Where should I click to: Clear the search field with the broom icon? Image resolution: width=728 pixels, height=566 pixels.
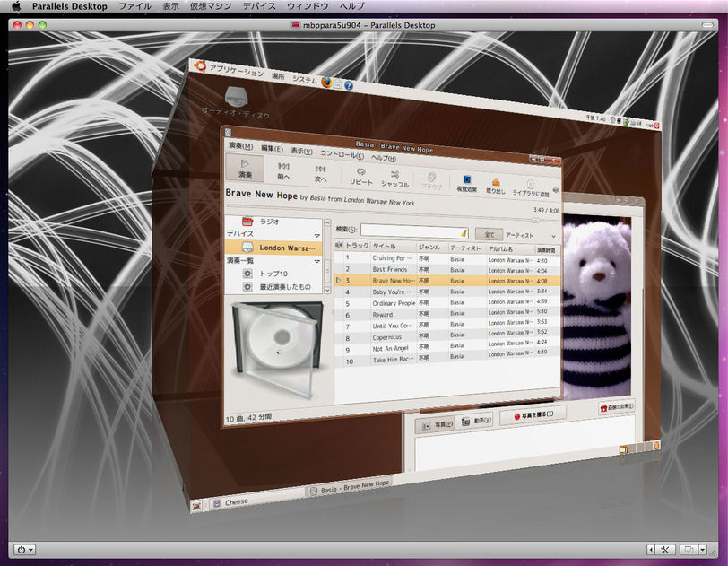coord(464,233)
